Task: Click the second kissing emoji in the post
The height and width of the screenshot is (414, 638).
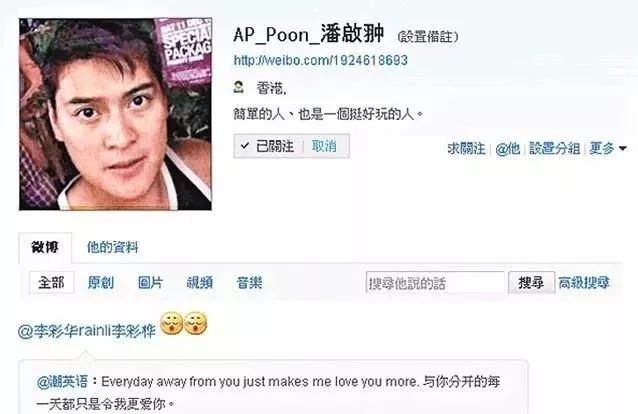Action: click(x=196, y=323)
